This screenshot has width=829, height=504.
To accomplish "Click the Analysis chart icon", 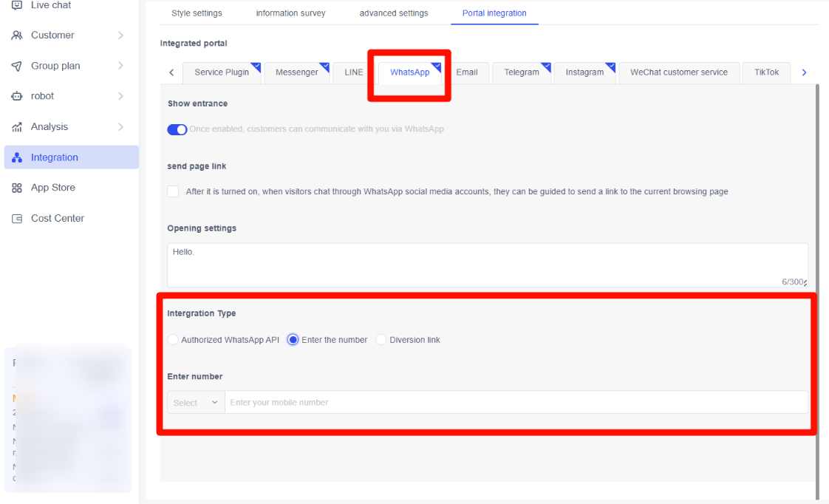I will click(17, 127).
